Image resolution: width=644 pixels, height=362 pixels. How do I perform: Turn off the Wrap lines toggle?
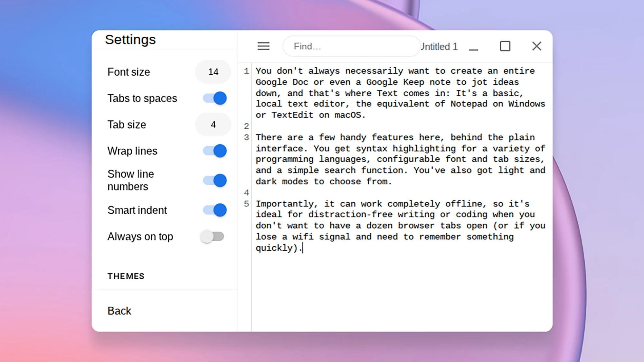[214, 151]
